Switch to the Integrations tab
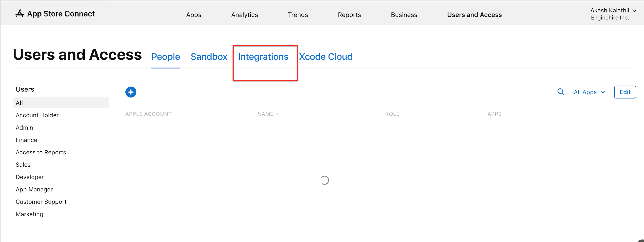 [263, 56]
